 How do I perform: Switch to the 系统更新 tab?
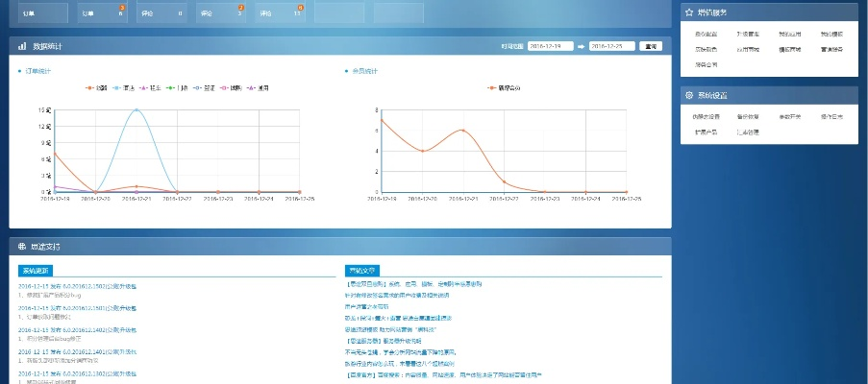click(x=37, y=271)
